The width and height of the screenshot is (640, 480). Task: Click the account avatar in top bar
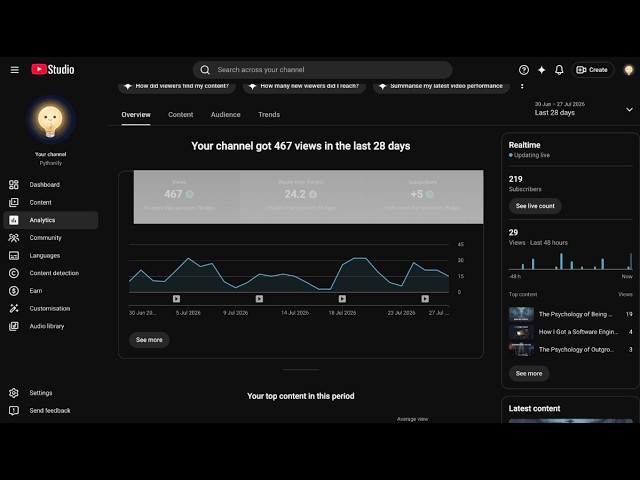(x=629, y=70)
